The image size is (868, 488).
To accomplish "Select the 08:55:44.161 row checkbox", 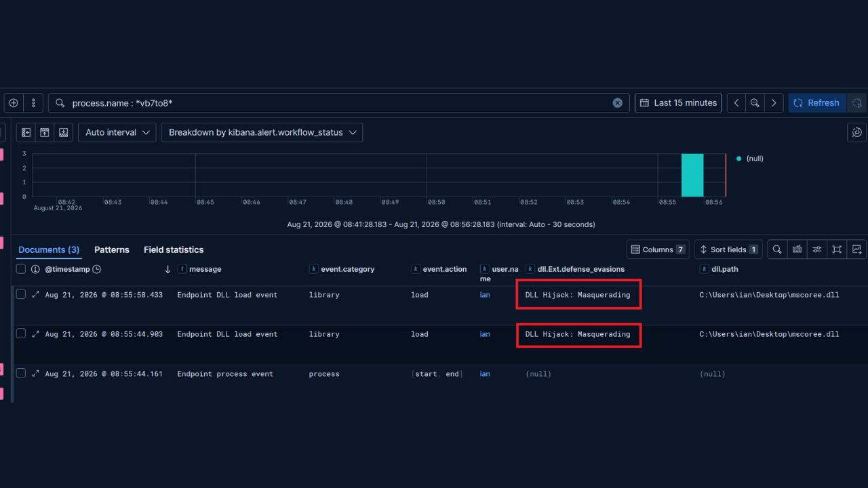I will pyautogui.click(x=21, y=373).
